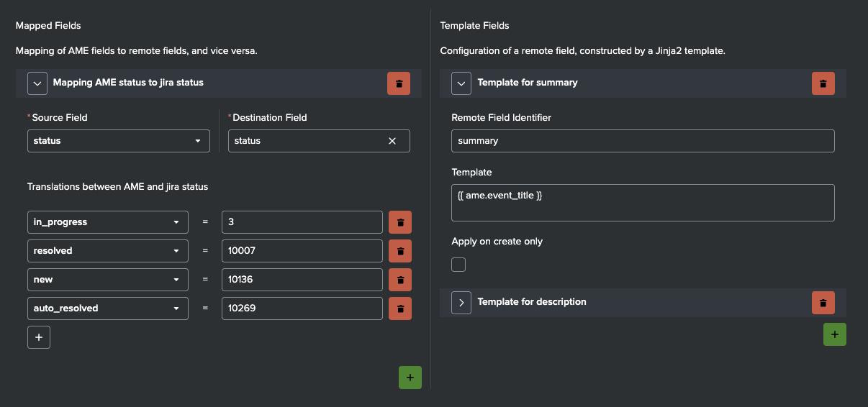
Task: Delete the resolved translation row
Action: click(x=400, y=251)
